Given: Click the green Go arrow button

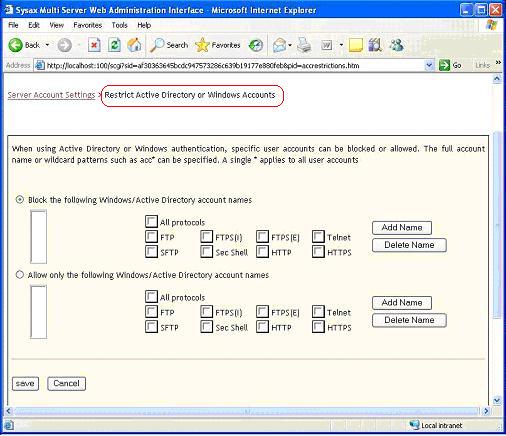Looking at the screenshot, I should [444, 65].
